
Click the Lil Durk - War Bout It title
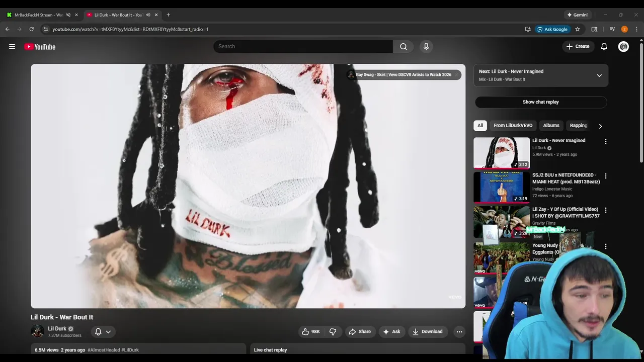pos(62,317)
